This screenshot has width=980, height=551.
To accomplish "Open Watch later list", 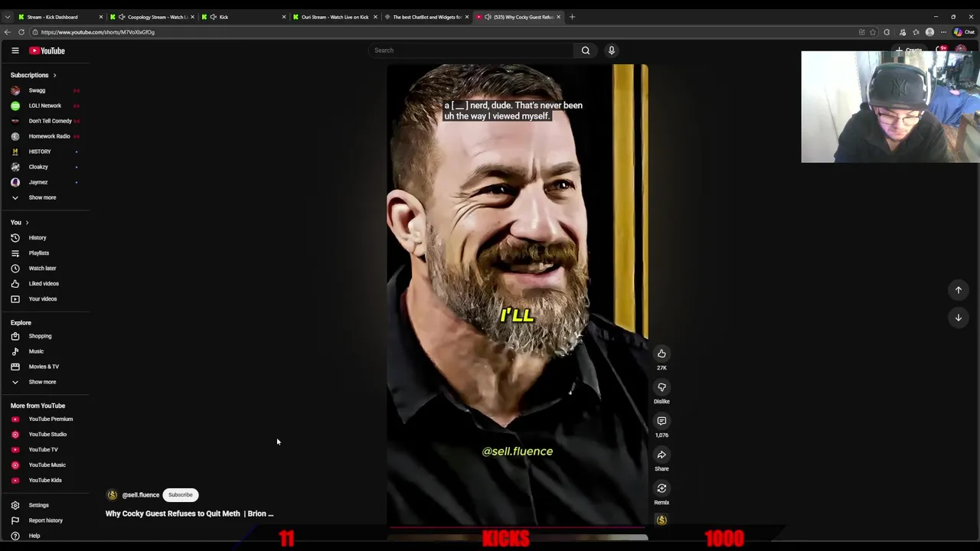I will pyautogui.click(x=42, y=269).
